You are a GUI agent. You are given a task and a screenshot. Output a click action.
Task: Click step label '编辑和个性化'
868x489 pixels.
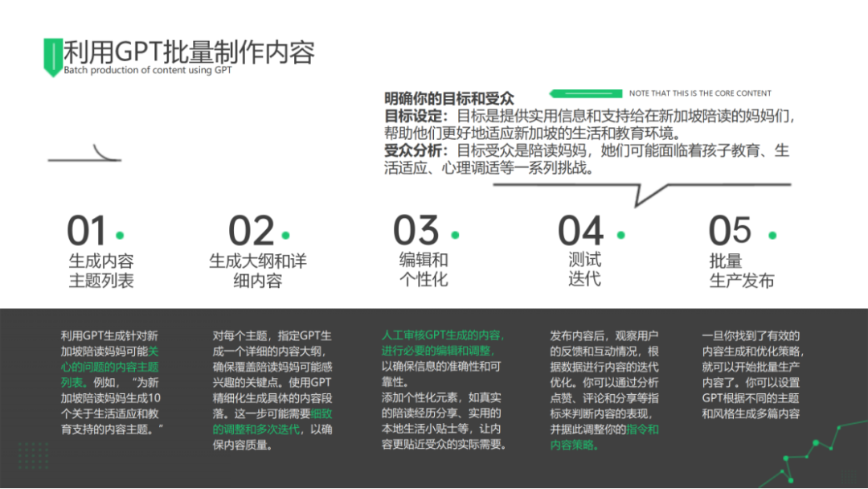click(x=424, y=269)
